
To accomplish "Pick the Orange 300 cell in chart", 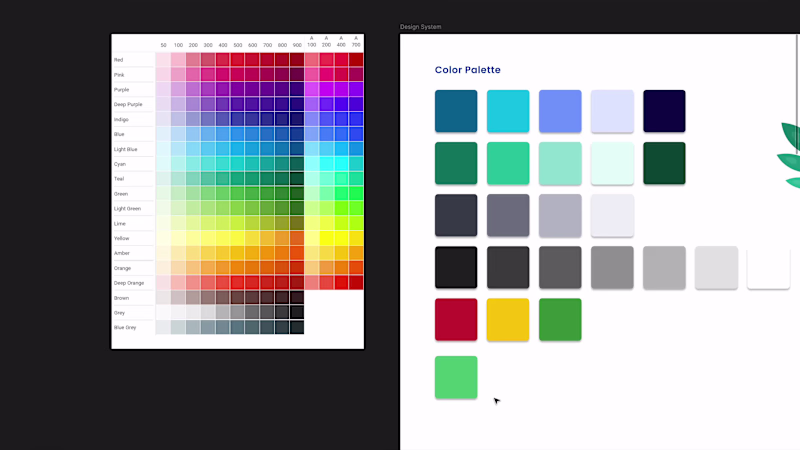I will pos(208,268).
